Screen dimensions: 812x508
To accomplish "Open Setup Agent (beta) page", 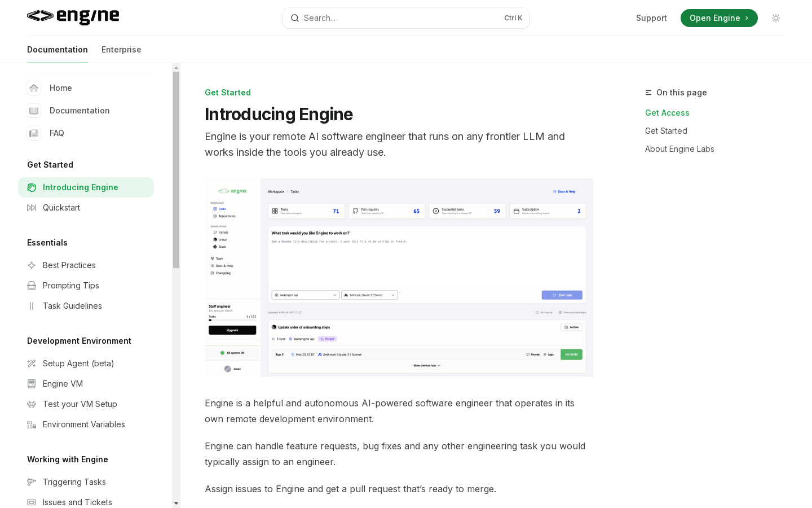I will [86, 364].
